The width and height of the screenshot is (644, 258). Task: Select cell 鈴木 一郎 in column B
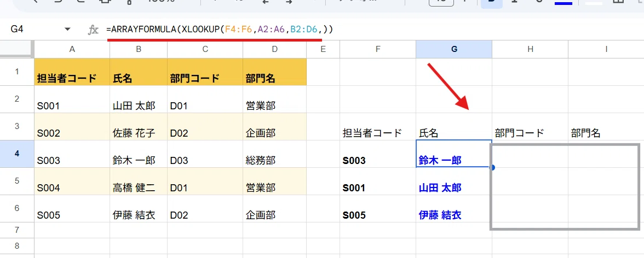[139, 154]
